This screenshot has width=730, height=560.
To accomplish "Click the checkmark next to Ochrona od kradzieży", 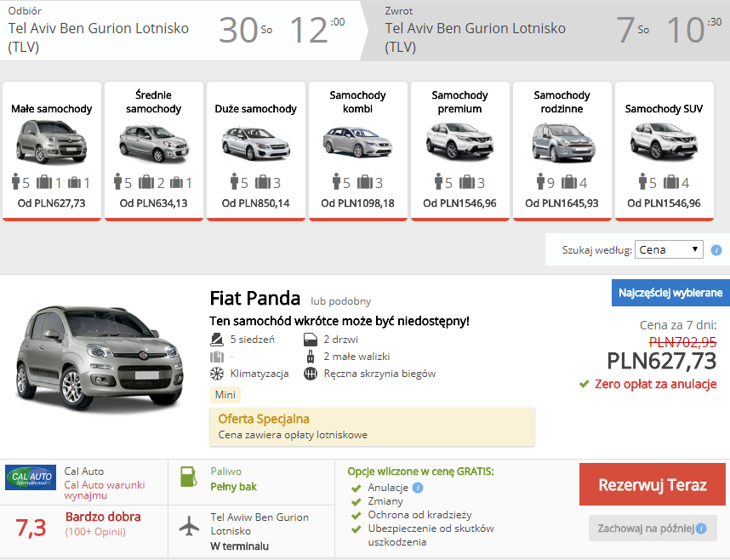I will [x=356, y=516].
